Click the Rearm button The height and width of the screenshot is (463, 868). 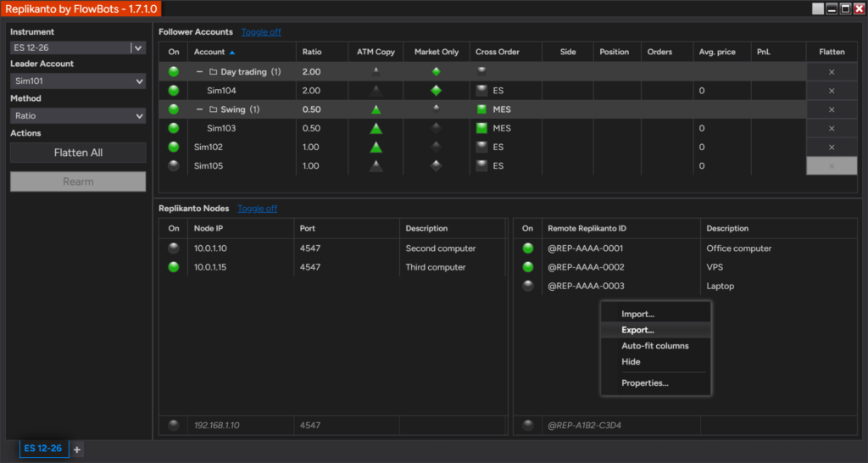[78, 181]
